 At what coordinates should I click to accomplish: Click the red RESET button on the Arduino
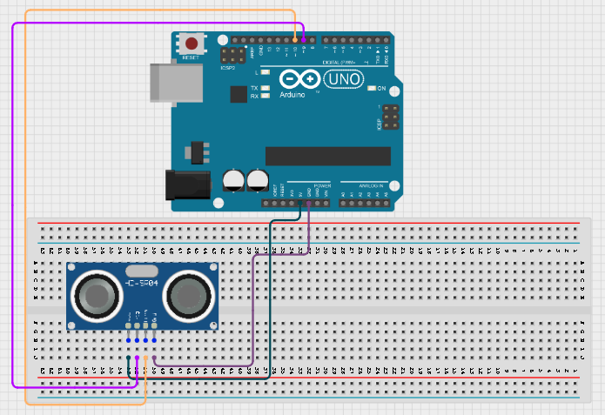tap(192, 43)
